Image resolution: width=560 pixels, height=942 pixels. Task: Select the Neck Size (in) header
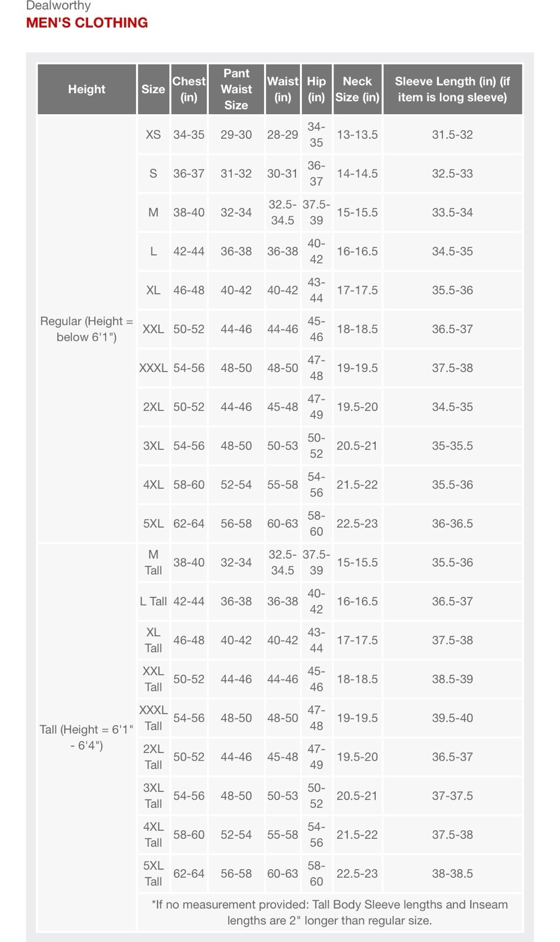[x=357, y=89]
